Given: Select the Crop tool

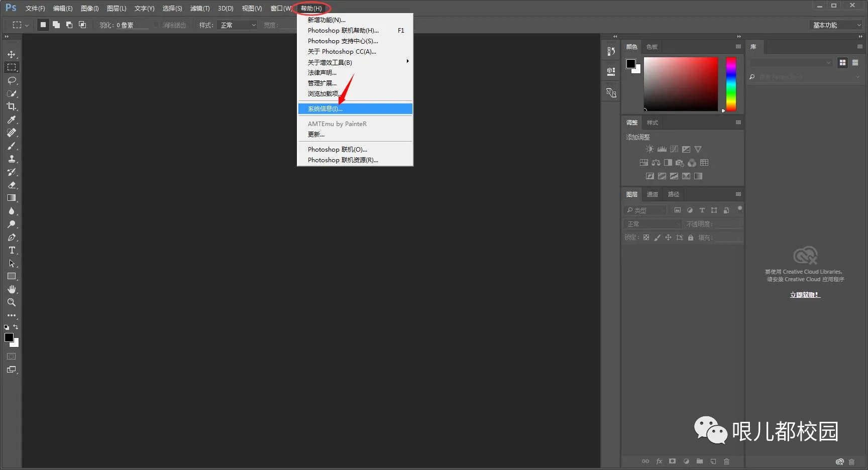Looking at the screenshot, I should tap(12, 106).
